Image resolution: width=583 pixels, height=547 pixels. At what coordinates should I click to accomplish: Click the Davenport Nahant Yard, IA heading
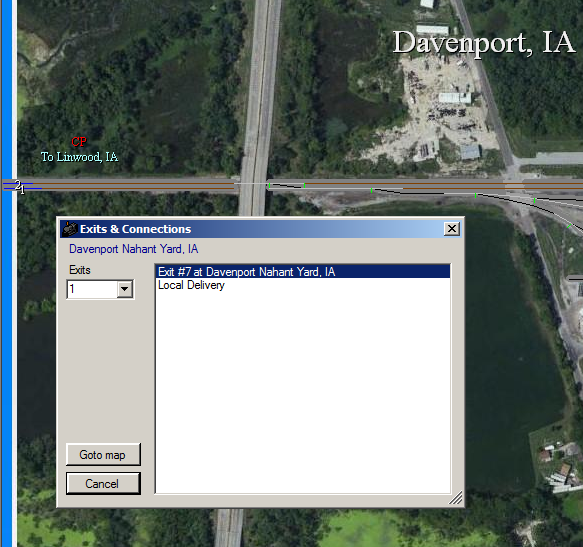(x=133, y=249)
